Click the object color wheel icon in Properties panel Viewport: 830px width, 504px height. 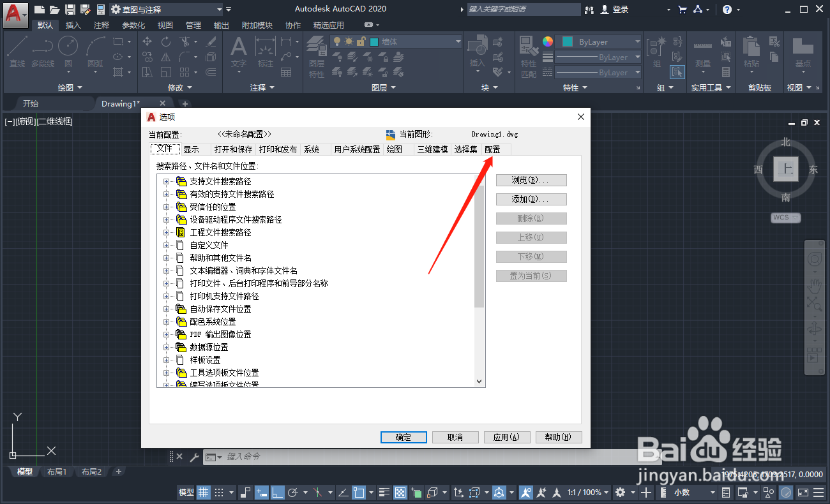coord(548,41)
